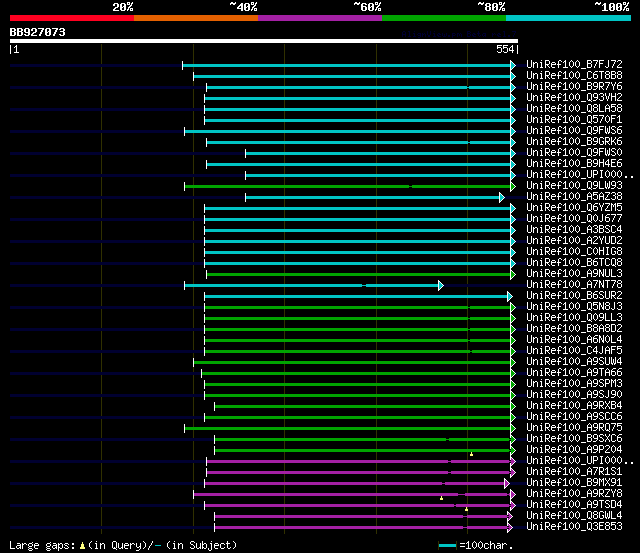Select the UniRef100_A9RZY8 label
640x553 pixels.
pyautogui.click(x=574, y=494)
